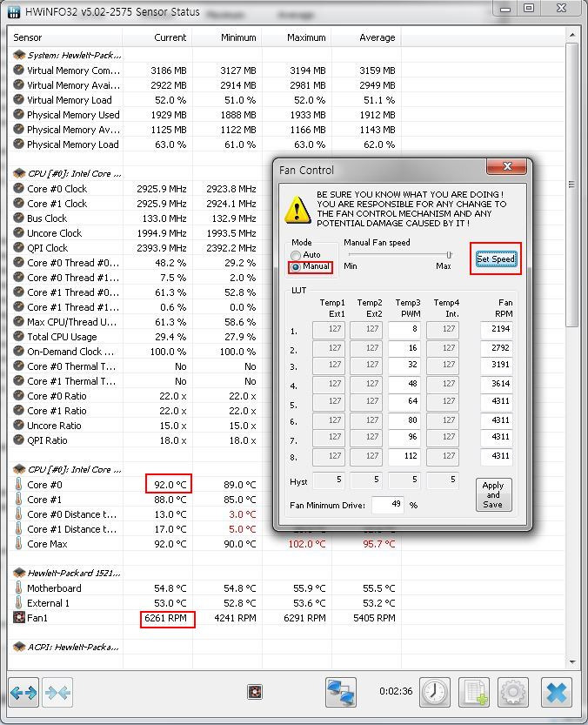Click the Motherboard thermometer icon
Screen dimensions: 588x725
(x=19, y=587)
